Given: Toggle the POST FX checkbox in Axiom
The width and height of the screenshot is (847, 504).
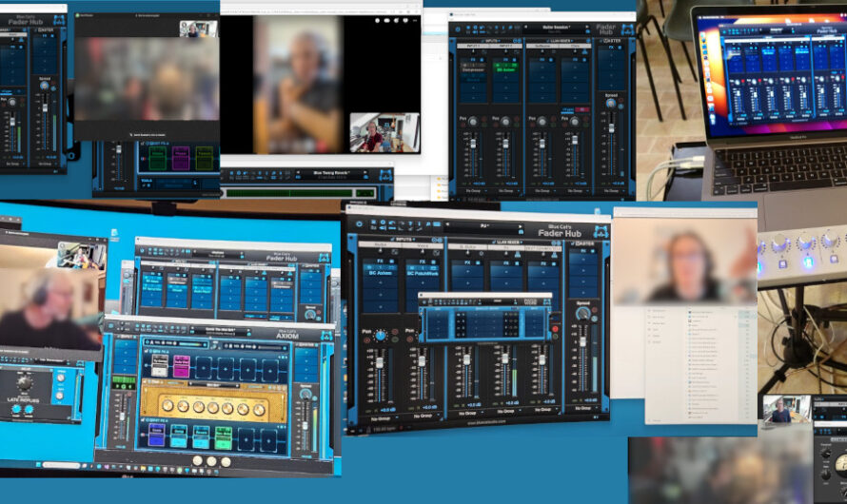Looking at the screenshot, I should coord(143,419).
